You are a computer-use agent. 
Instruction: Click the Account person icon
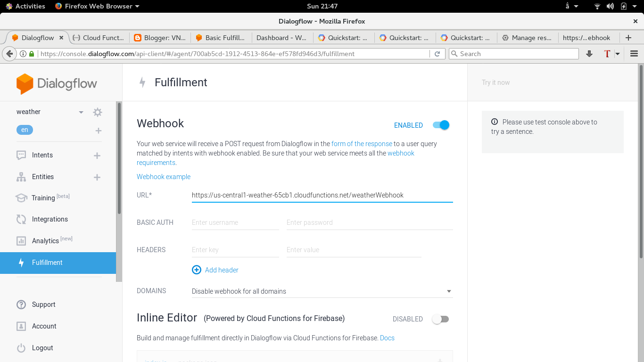point(21,326)
